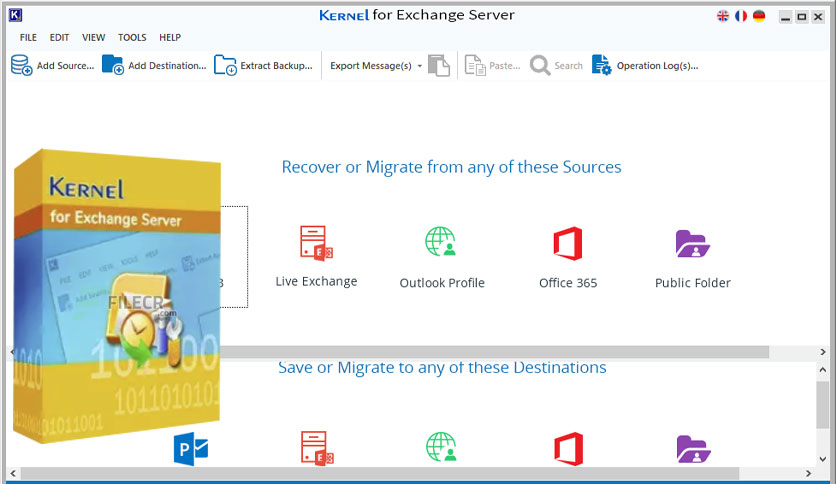This screenshot has width=836, height=484.
Task: Open the Export Message(s) dropdown arrow
Action: pos(420,66)
